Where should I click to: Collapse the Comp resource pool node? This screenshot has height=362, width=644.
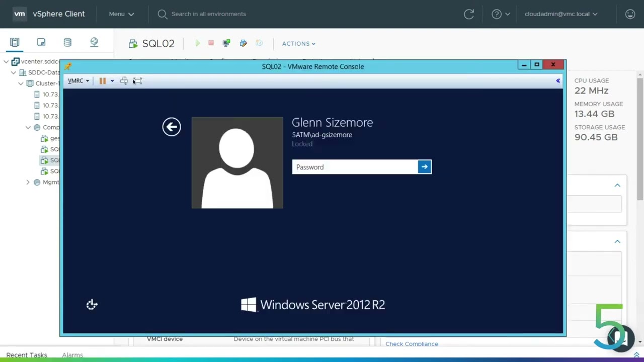pos(28,127)
